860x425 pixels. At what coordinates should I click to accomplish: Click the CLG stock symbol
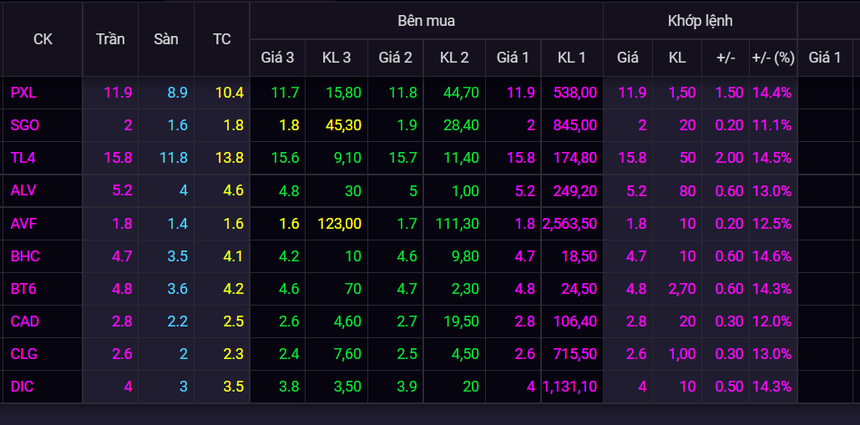(x=24, y=354)
